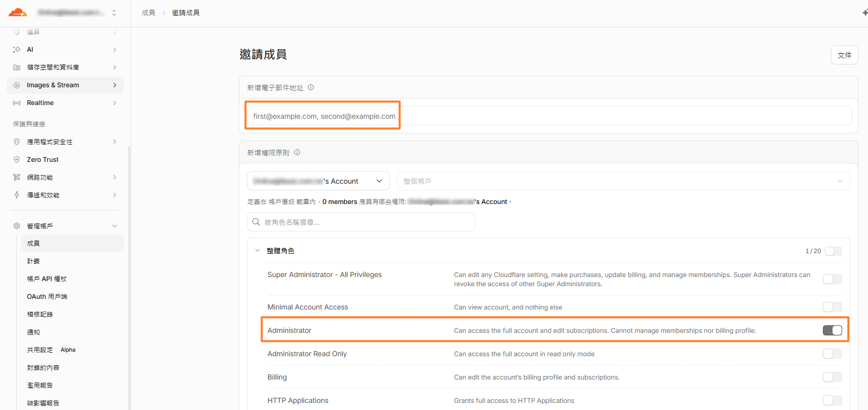
Task: Click the Realtime broadcast icon
Action: coord(17,103)
